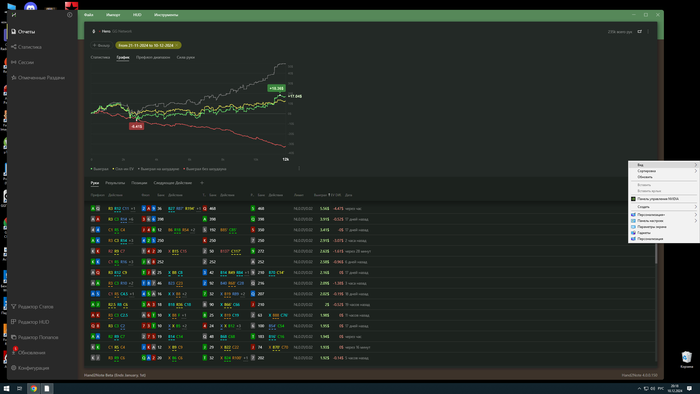The width and height of the screenshot is (700, 394).
Task: Toggle the Выиграл на шоудауне legend series
Action: pos(158,169)
